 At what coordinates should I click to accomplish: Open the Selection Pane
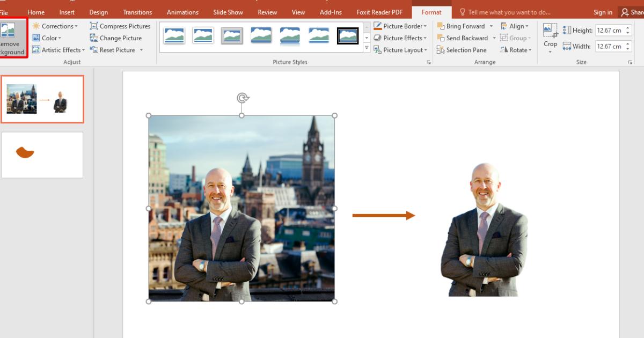[x=462, y=49]
